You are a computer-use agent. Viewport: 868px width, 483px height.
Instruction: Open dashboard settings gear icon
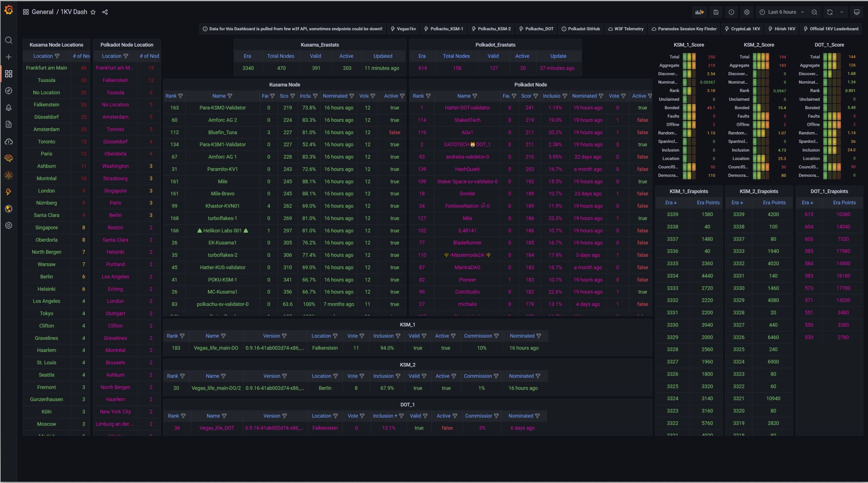click(x=747, y=12)
